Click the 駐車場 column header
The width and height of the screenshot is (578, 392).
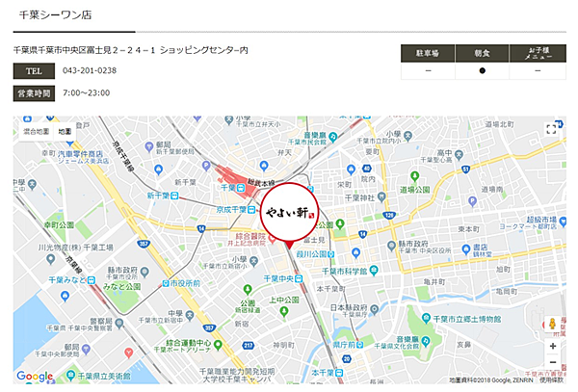428,53
